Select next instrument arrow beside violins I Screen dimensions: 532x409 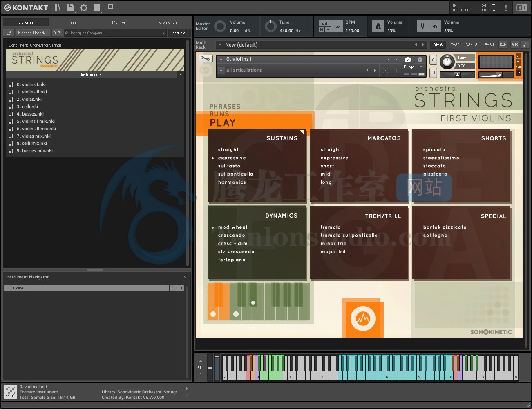(x=396, y=60)
